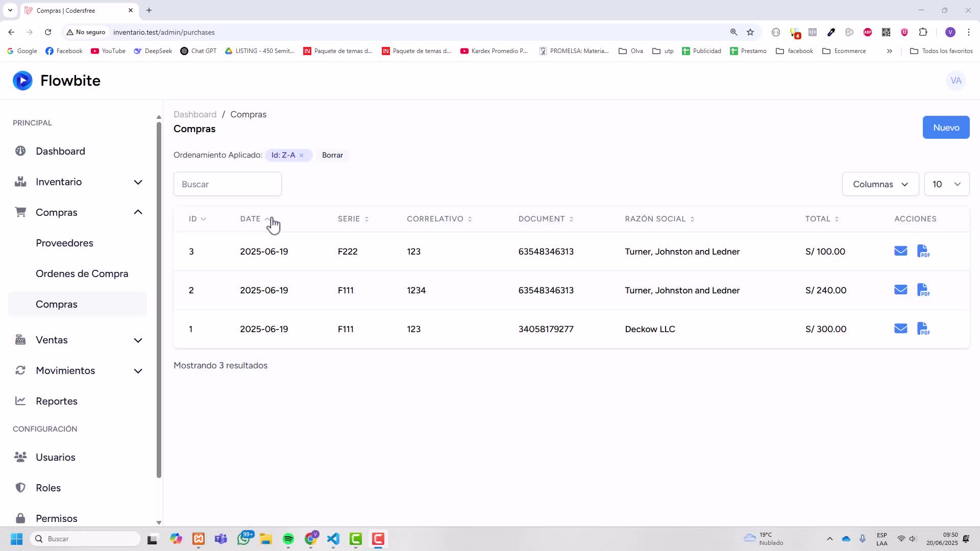Sort table by RAZÓN SOCIAL column
The height and width of the screenshot is (551, 980).
pyautogui.click(x=659, y=219)
